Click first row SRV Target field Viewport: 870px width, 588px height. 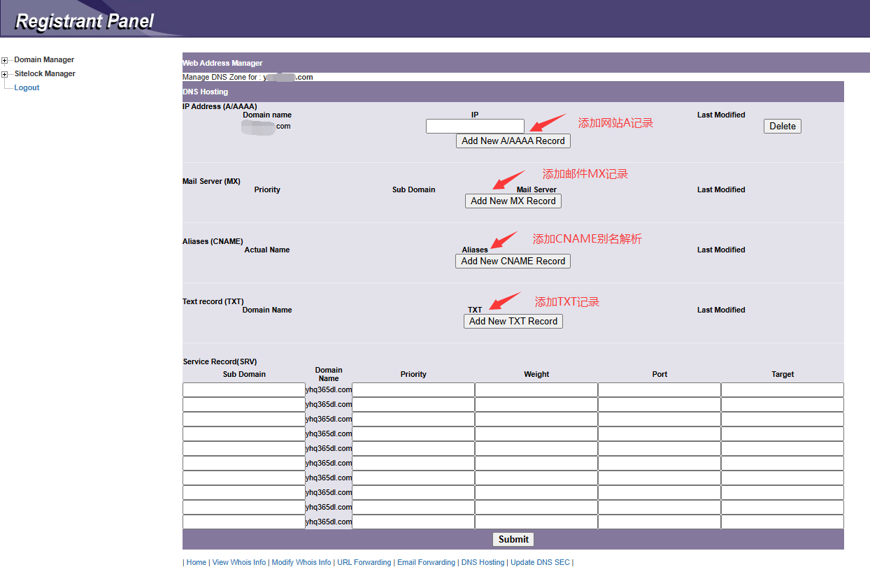coord(782,390)
